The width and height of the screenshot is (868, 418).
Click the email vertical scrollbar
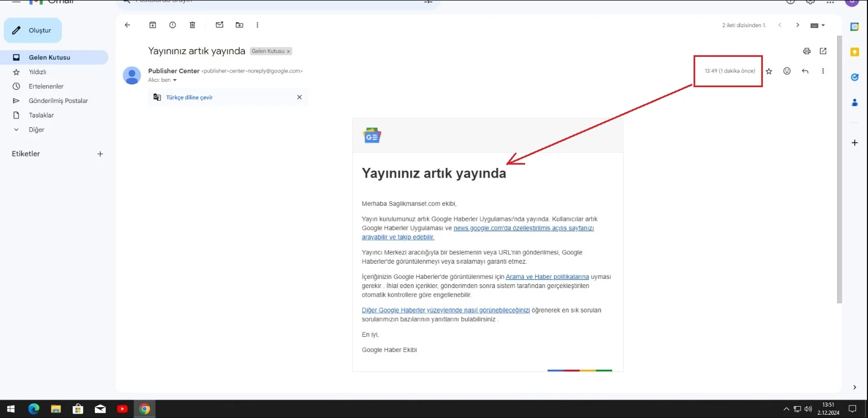[839, 169]
